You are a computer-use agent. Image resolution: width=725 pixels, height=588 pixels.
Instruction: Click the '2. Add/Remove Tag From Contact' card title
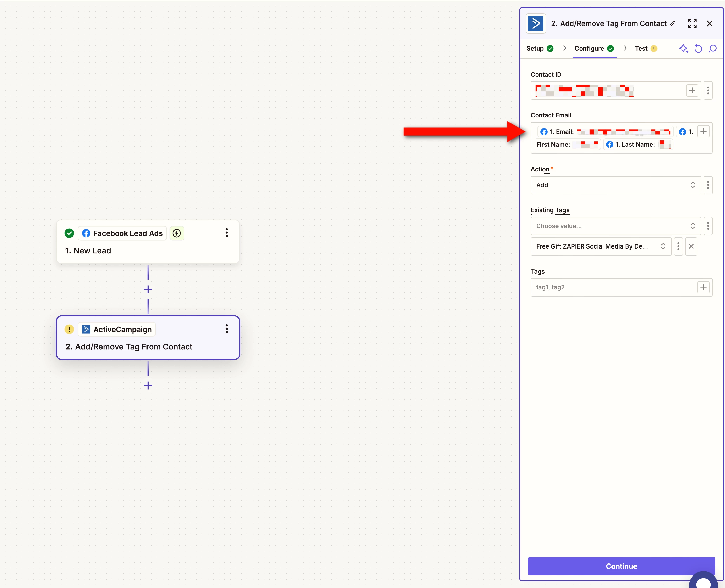click(x=129, y=347)
